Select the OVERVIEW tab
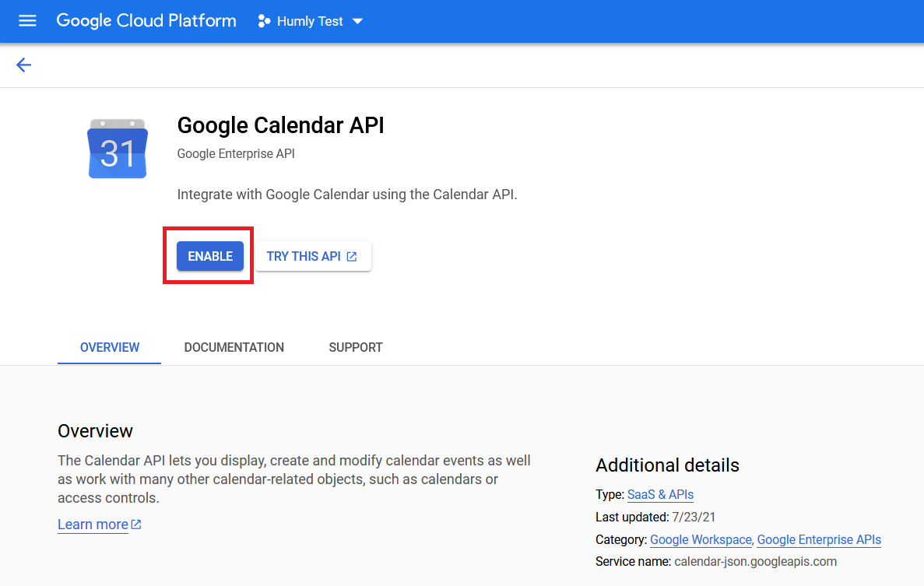The height and width of the screenshot is (586, 924). (x=109, y=347)
